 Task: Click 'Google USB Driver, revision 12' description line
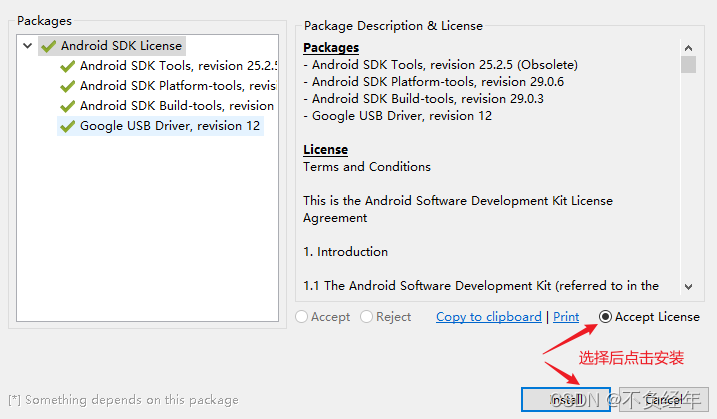(397, 116)
